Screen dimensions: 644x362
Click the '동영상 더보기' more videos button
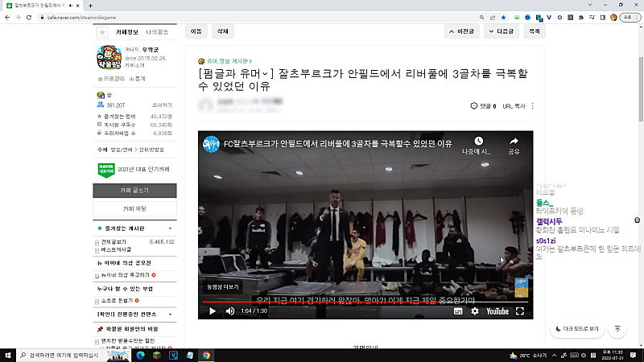[223, 287]
